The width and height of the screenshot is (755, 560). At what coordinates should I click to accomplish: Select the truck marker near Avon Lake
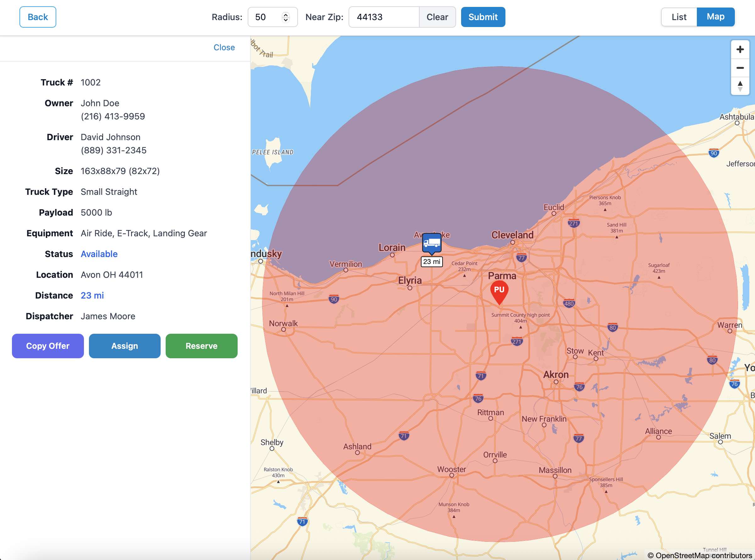(431, 242)
